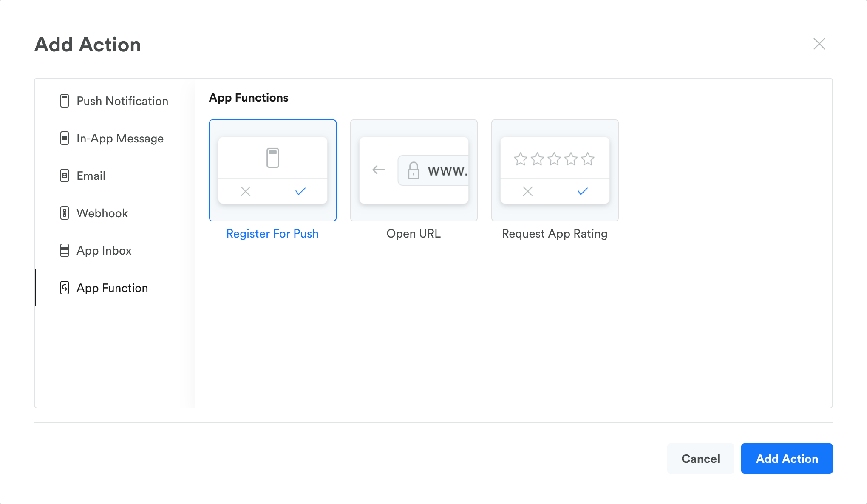Switch to the In-App Message tab
This screenshot has width=867, height=504.
click(120, 139)
